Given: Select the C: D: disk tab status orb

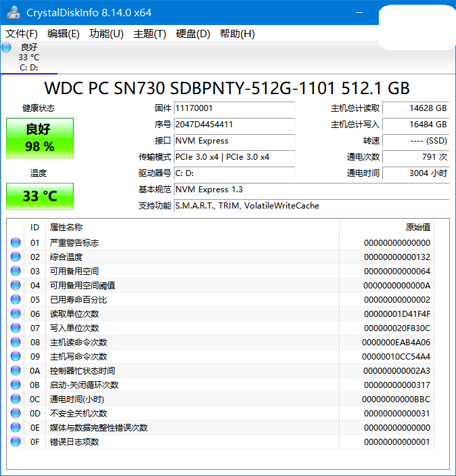Looking at the screenshot, I should 6,47.
